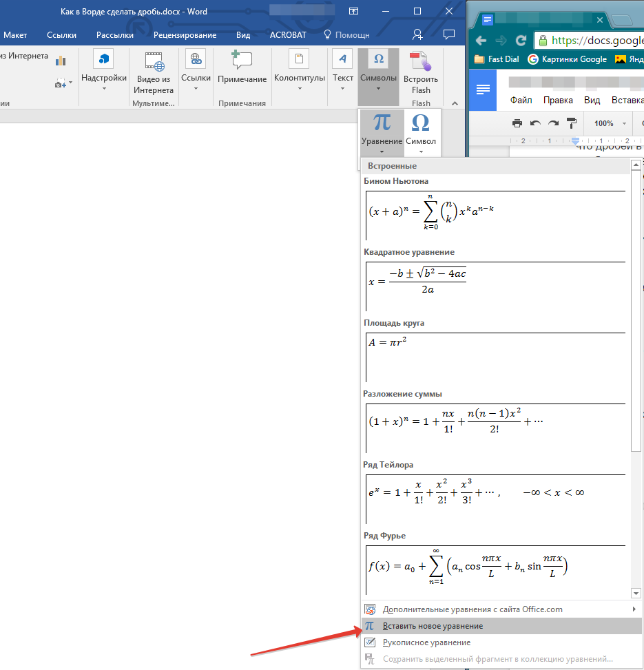Image resolution: width=644 pixels, height=670 pixels.
Task: Expand the Надстройки dropdown arrow
Action: tap(104, 89)
